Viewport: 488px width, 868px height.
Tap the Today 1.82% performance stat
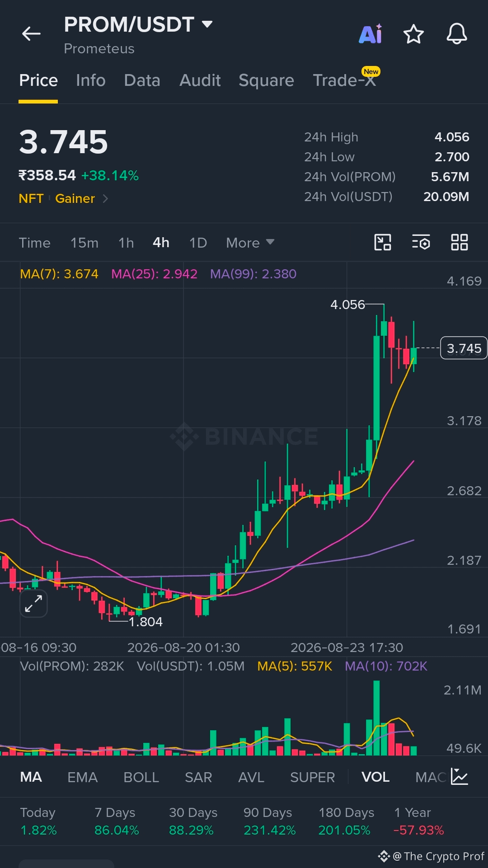point(38,821)
